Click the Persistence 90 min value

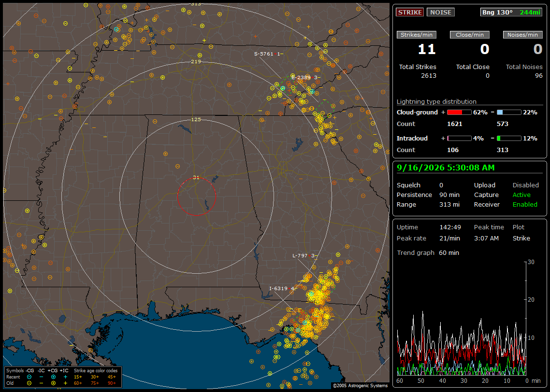tap(449, 195)
